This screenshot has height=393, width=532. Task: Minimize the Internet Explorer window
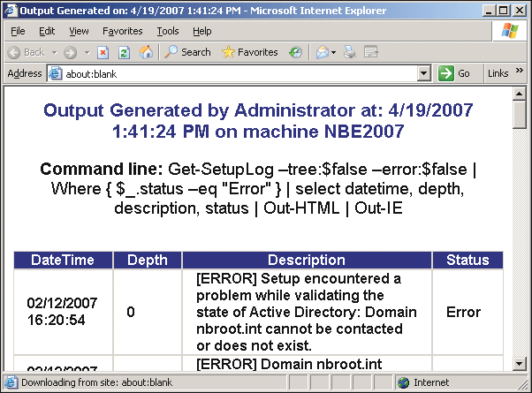tap(488, 11)
